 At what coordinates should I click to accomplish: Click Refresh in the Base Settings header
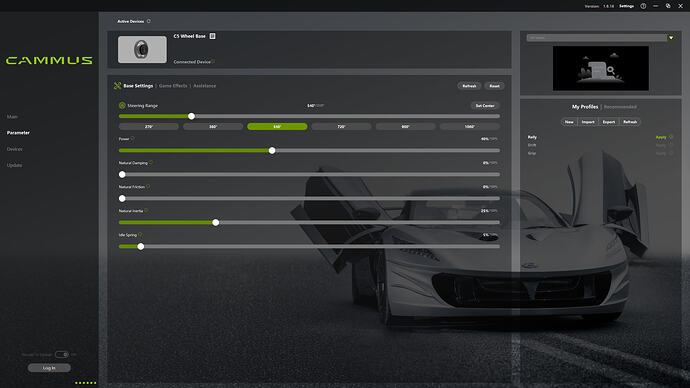469,86
